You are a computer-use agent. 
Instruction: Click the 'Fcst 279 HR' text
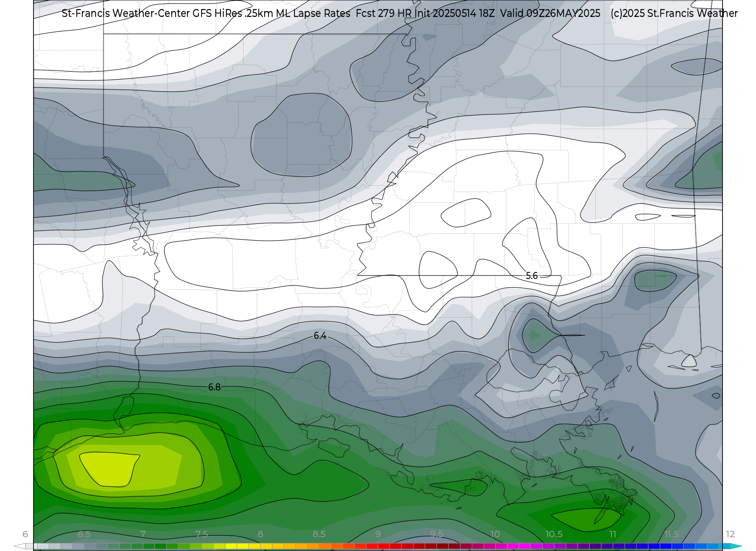click(384, 13)
